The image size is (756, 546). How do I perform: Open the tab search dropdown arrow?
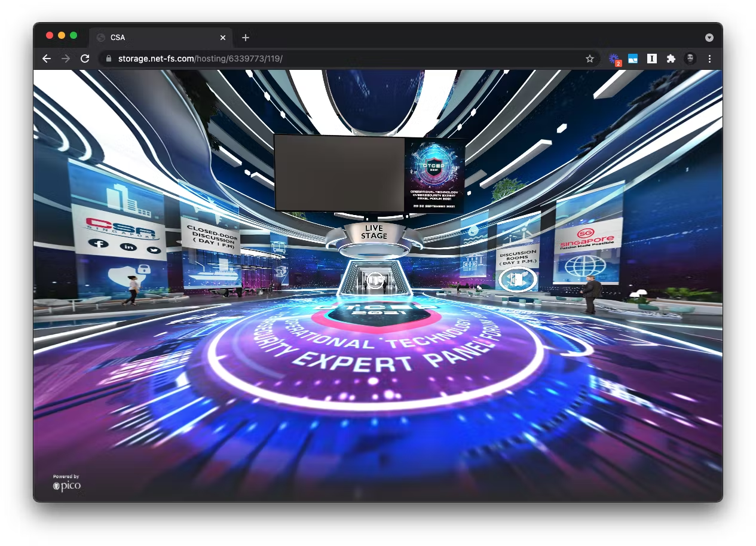point(709,37)
